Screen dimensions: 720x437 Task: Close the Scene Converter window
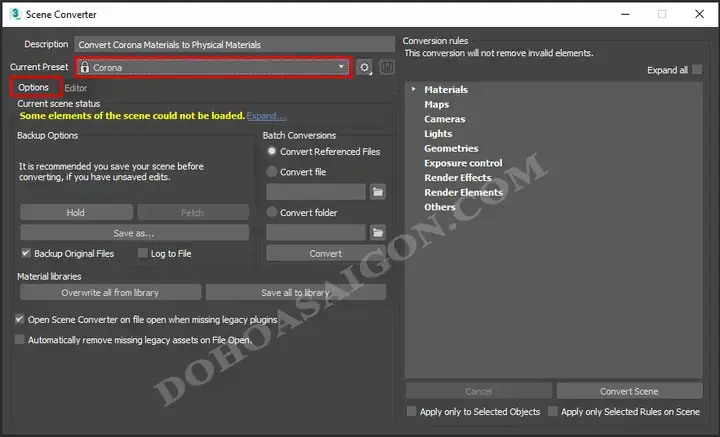699,14
